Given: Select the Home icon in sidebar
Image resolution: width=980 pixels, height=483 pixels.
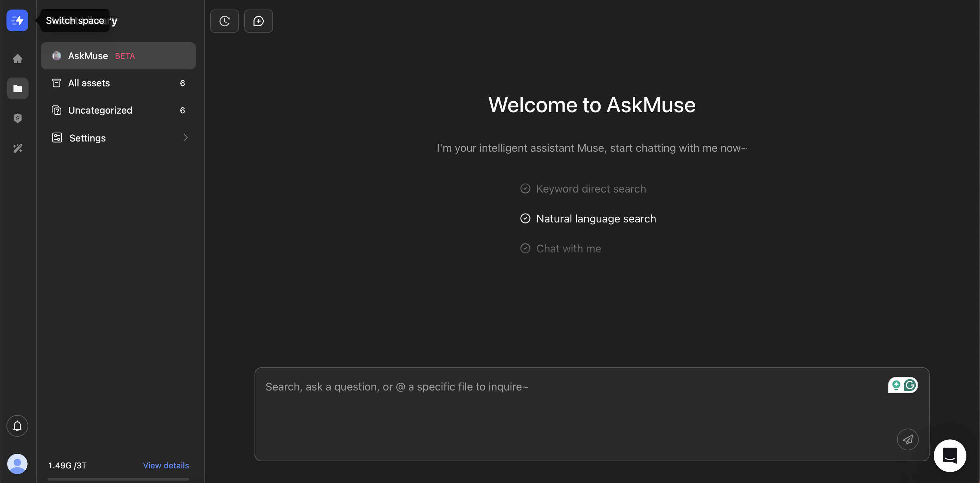Looking at the screenshot, I should 17,58.
